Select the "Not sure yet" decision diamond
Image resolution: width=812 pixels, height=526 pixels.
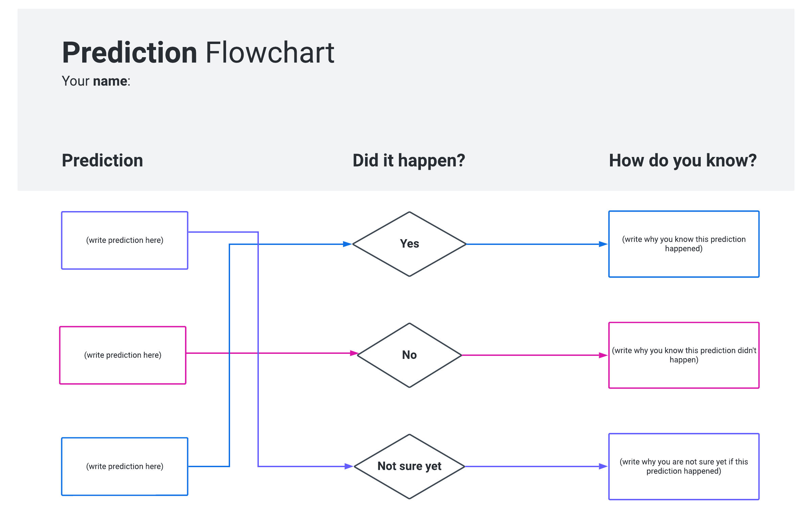pos(409,467)
